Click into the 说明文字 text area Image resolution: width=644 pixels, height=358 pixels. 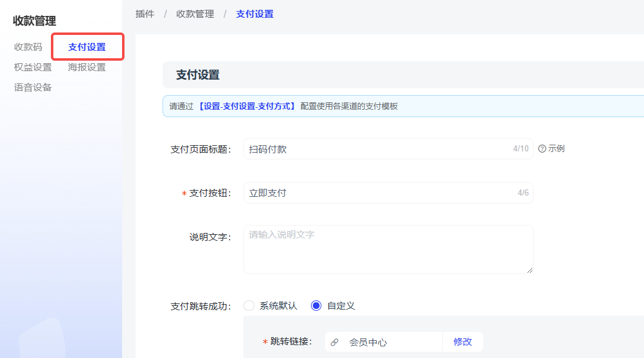point(388,249)
